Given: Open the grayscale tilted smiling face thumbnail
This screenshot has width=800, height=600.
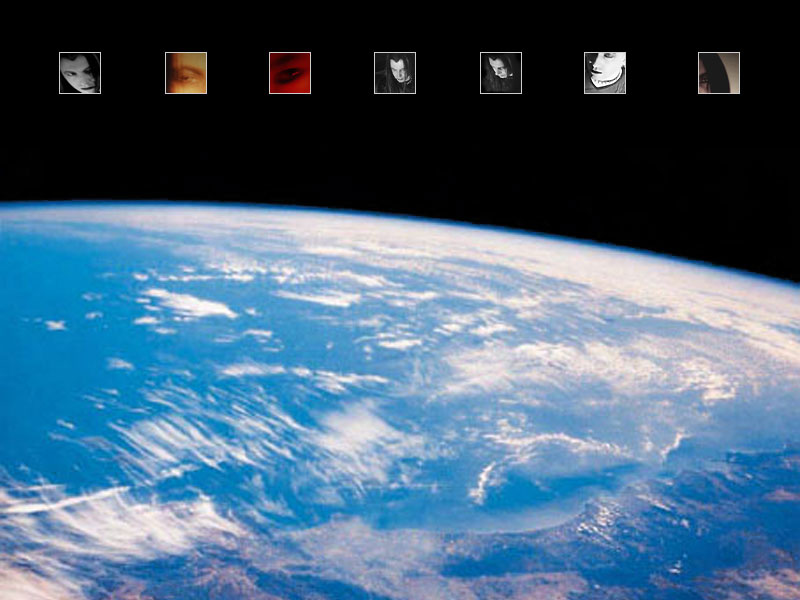Looking at the screenshot, I should tap(80, 73).
